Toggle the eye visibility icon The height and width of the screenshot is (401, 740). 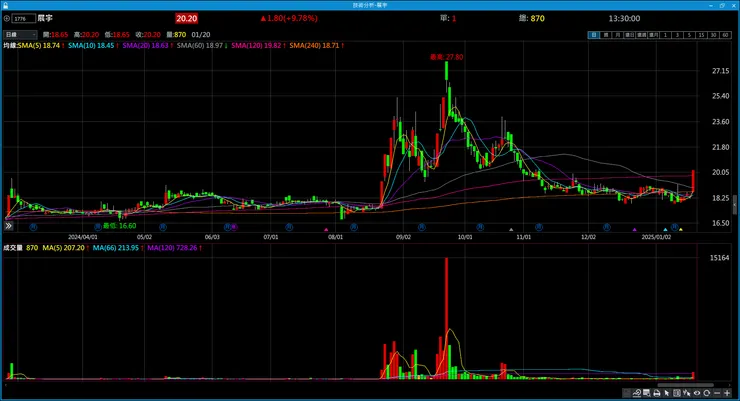pos(697,393)
